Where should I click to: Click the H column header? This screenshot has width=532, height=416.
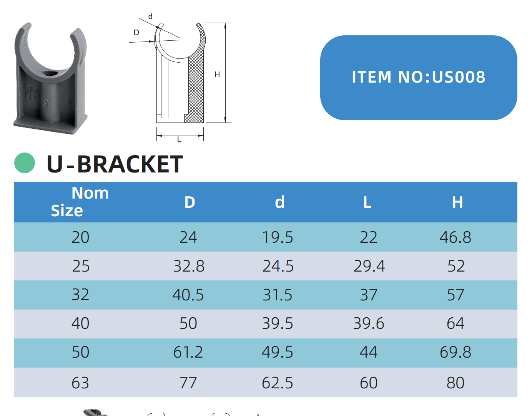(x=457, y=202)
